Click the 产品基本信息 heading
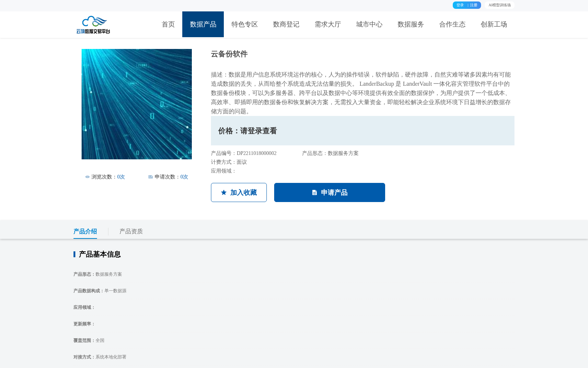588x368 pixels. [100, 254]
